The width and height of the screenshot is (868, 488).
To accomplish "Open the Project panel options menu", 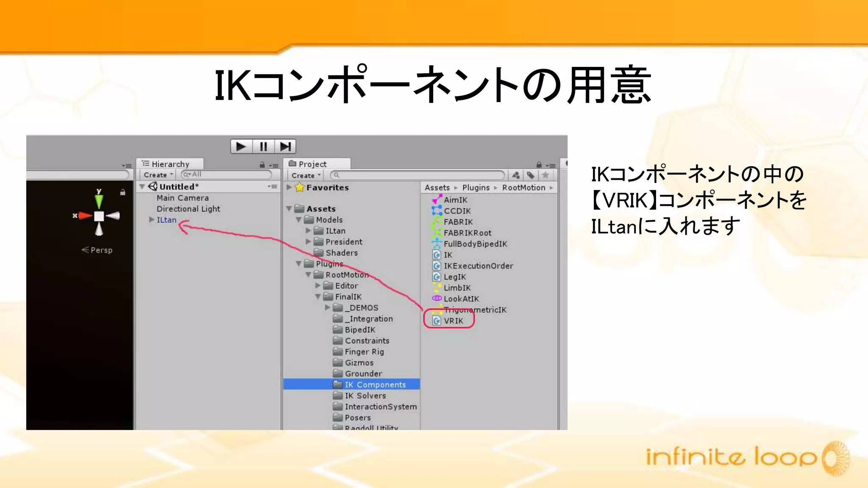I will point(551,165).
